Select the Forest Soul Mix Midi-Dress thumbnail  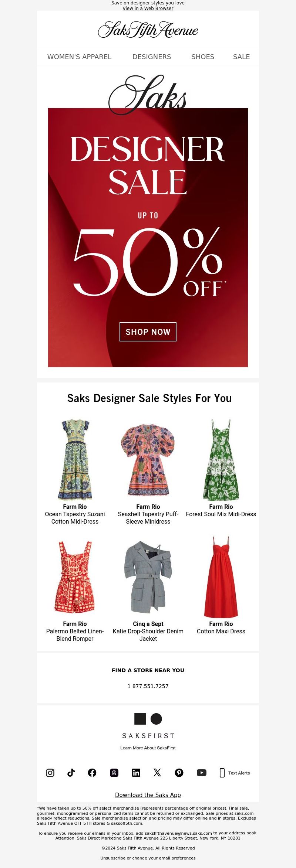pyautogui.click(x=221, y=460)
